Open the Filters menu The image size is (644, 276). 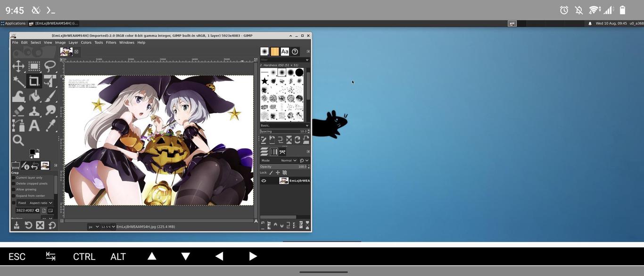point(111,42)
